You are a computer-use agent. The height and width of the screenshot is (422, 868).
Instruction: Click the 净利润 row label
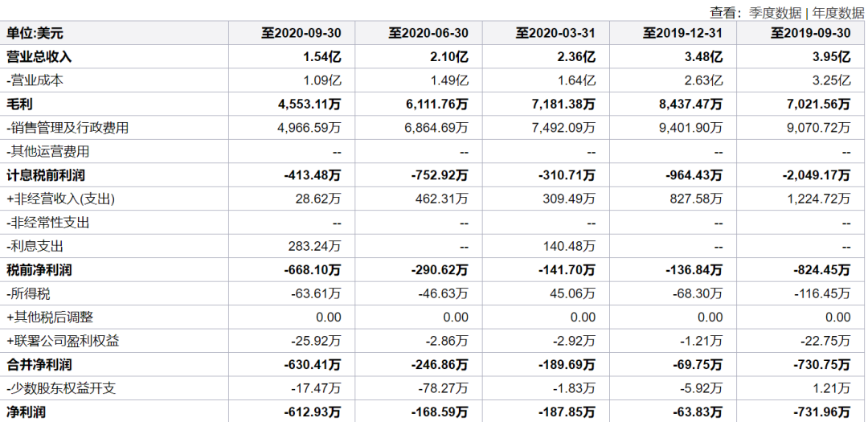click(26, 412)
